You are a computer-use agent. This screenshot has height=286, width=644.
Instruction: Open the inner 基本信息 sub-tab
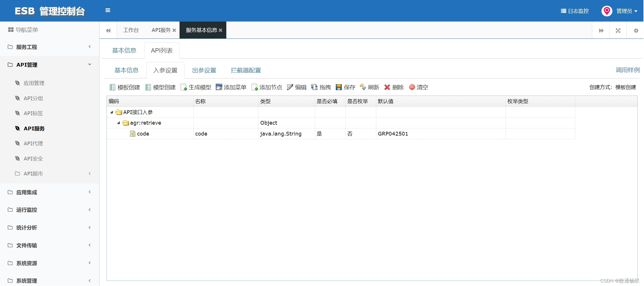point(126,70)
